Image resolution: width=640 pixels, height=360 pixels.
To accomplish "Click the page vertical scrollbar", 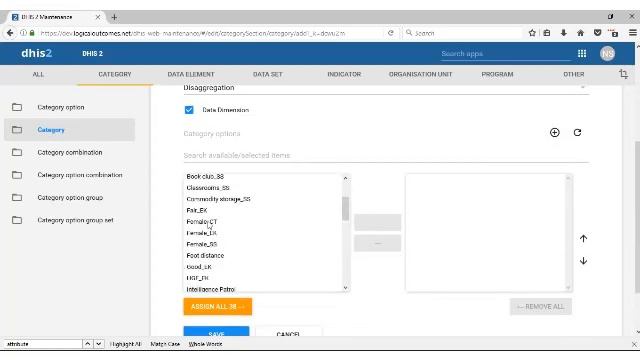I will click(637, 216).
